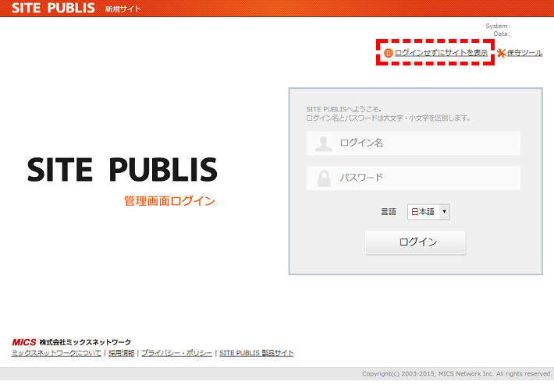Click the globe icon beside ログインせずにサイトを表示
The width and height of the screenshot is (554, 392).
(389, 53)
